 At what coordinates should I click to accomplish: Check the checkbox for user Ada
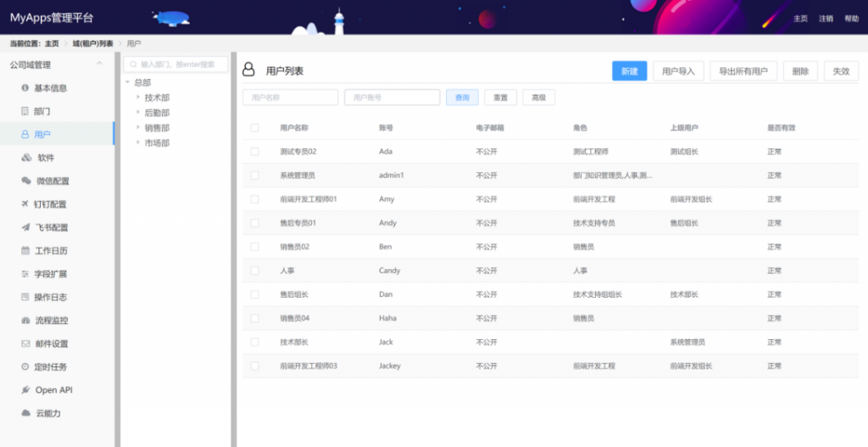pos(254,152)
